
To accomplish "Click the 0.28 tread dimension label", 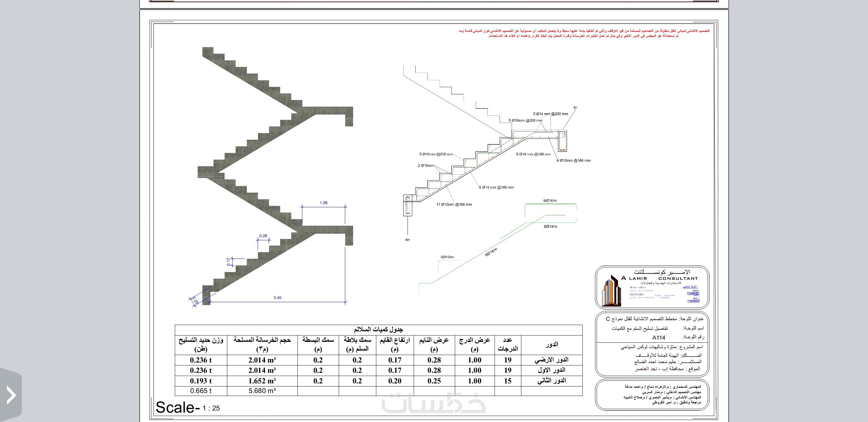I will tap(263, 236).
